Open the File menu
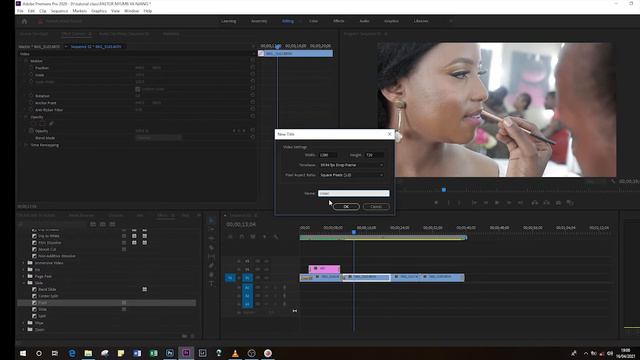Image resolution: width=640 pixels, height=360 pixels. coord(20,11)
